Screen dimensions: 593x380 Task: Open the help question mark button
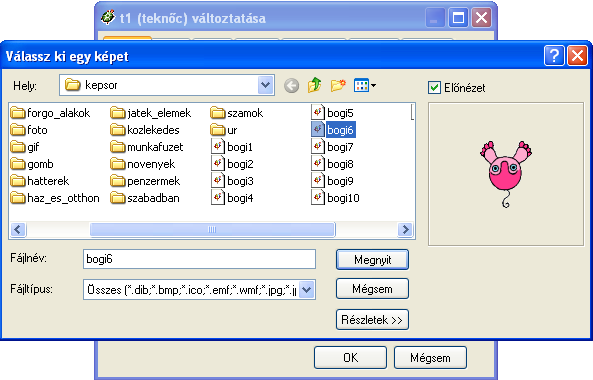554,56
